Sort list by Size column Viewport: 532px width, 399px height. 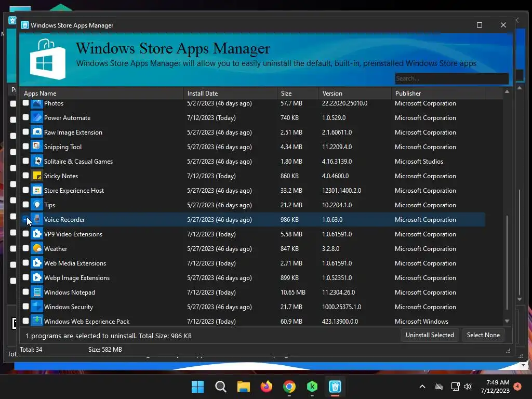[298, 94]
